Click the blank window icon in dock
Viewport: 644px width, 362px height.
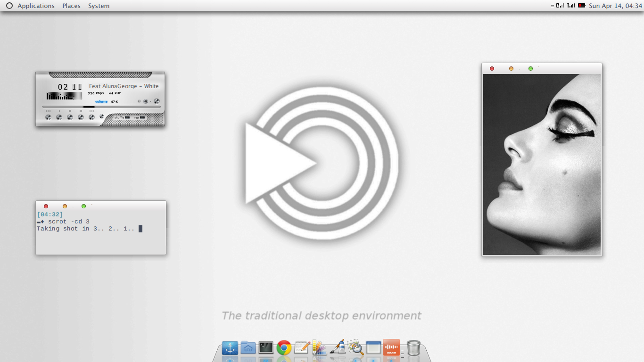[x=373, y=348]
